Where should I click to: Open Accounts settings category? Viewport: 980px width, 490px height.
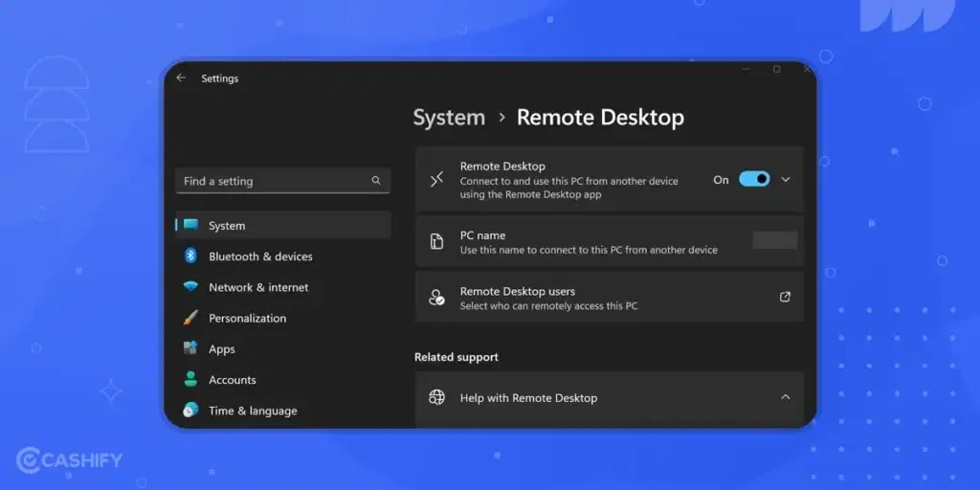coord(283,379)
